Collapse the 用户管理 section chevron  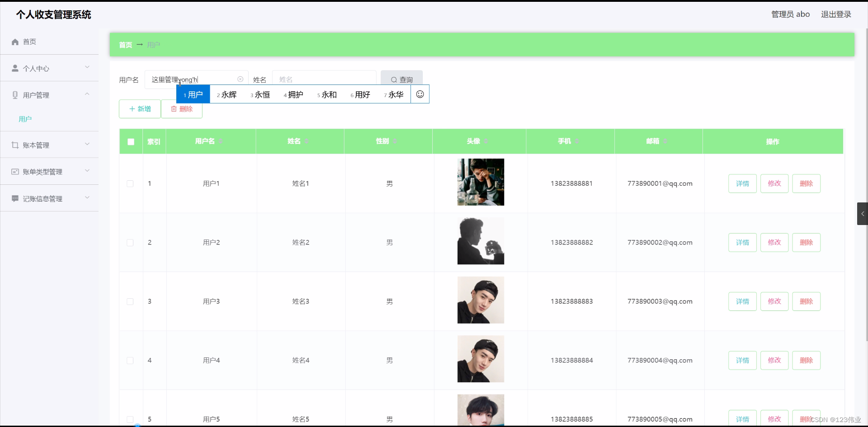click(x=87, y=94)
